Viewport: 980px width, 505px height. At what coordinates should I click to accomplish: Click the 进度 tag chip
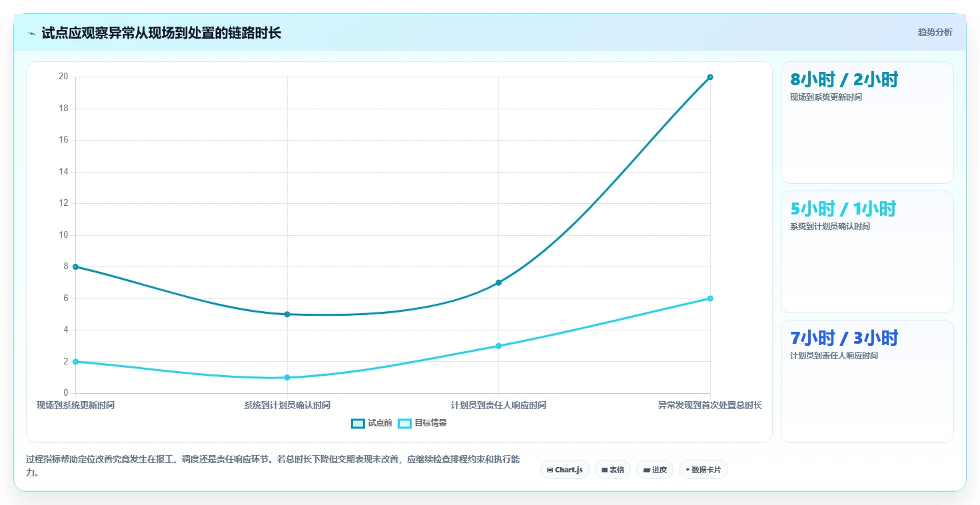point(654,470)
